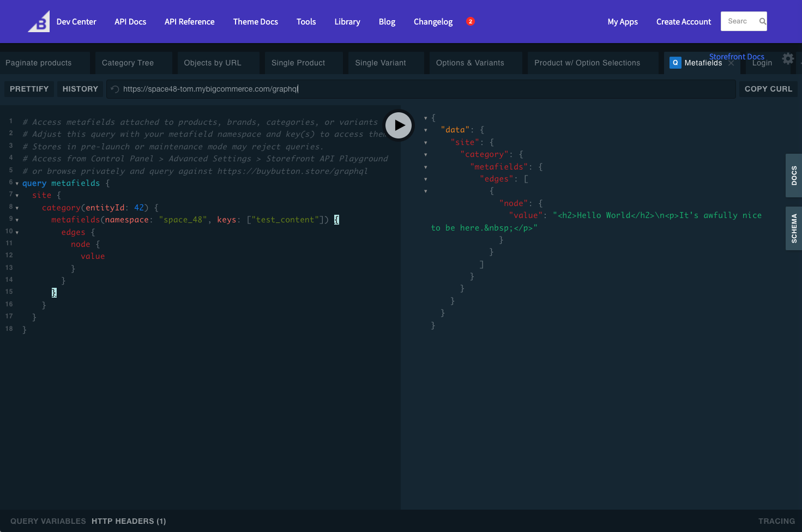Click the GraphQL endpoint URL field
802x532 pixels.
coord(421,89)
